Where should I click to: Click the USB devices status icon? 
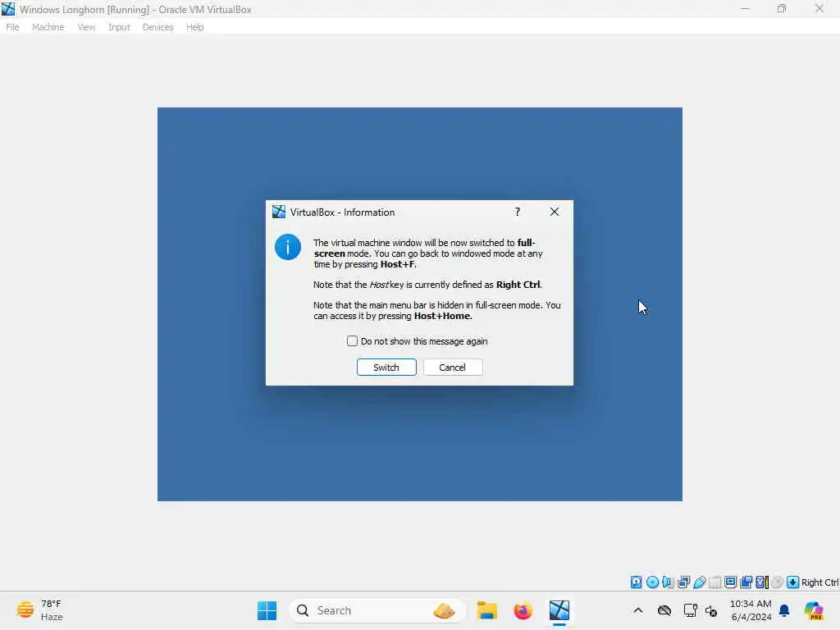point(699,582)
